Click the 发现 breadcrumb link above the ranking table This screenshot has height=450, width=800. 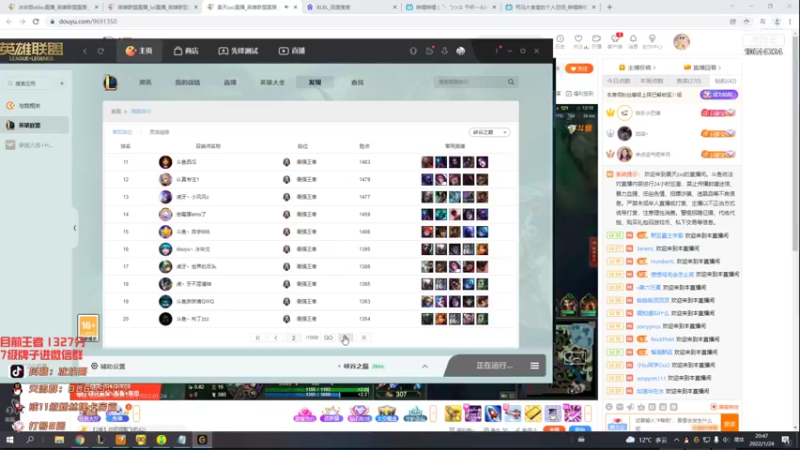pos(116,111)
